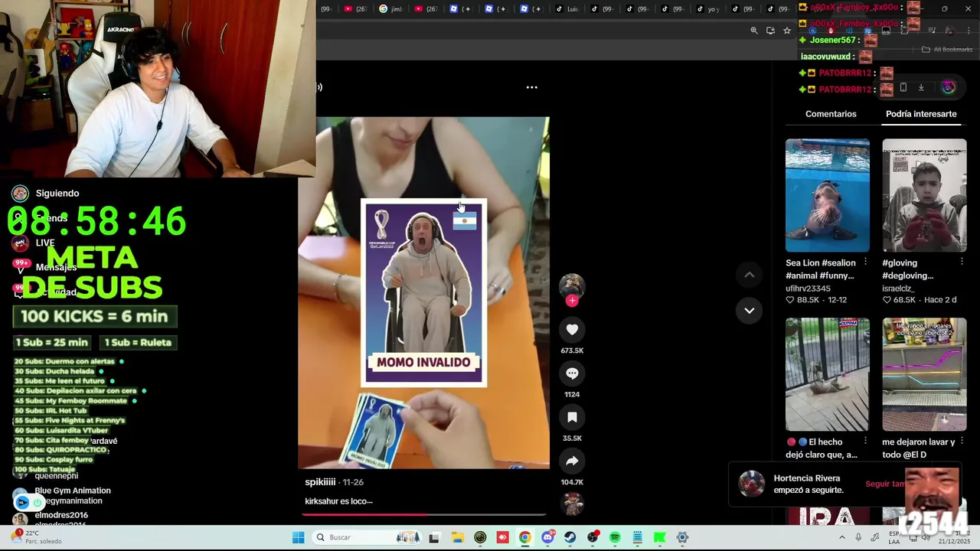Play the 'El hecho dejó claro que' thumbnail
This screenshot has width=980, height=551.
[828, 374]
